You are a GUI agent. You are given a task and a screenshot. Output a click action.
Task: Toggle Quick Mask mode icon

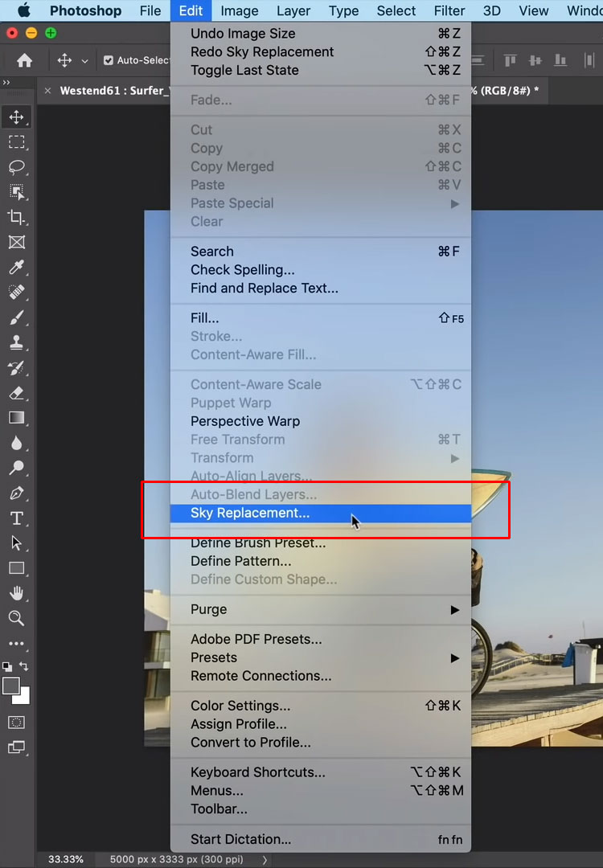(x=16, y=722)
